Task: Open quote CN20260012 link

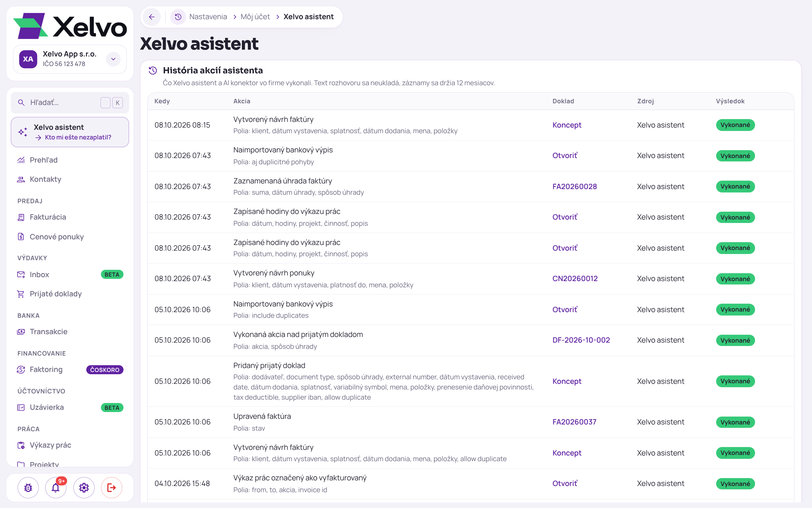Action: (575, 279)
